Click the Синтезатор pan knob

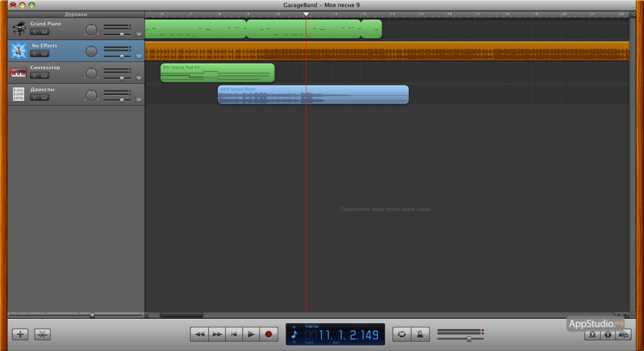(91, 73)
